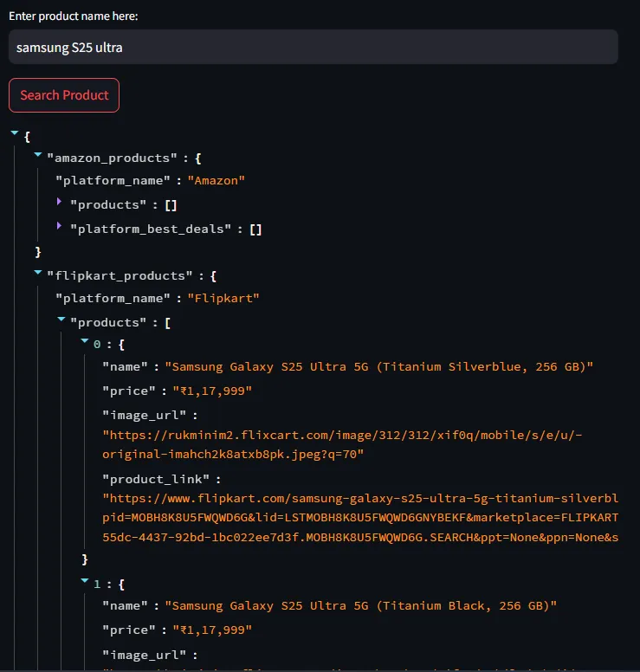This screenshot has height=672, width=640.
Task: Click the price value of item 0
Action: point(212,391)
